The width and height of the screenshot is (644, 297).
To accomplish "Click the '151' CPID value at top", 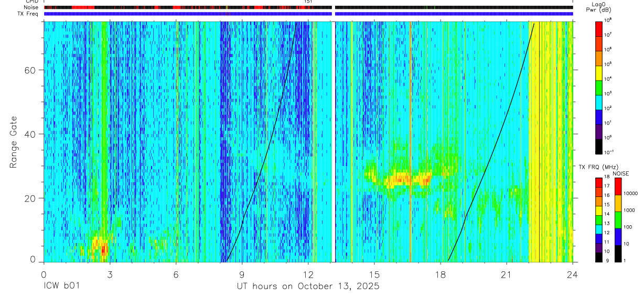I will [x=309, y=2].
